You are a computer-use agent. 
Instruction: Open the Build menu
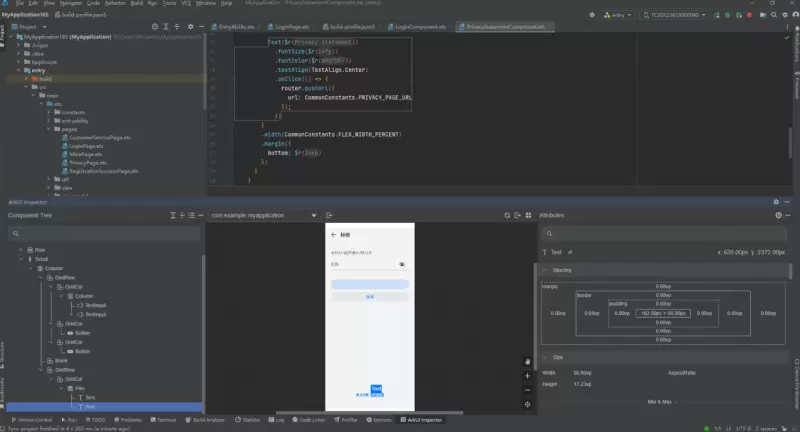coord(135,4)
